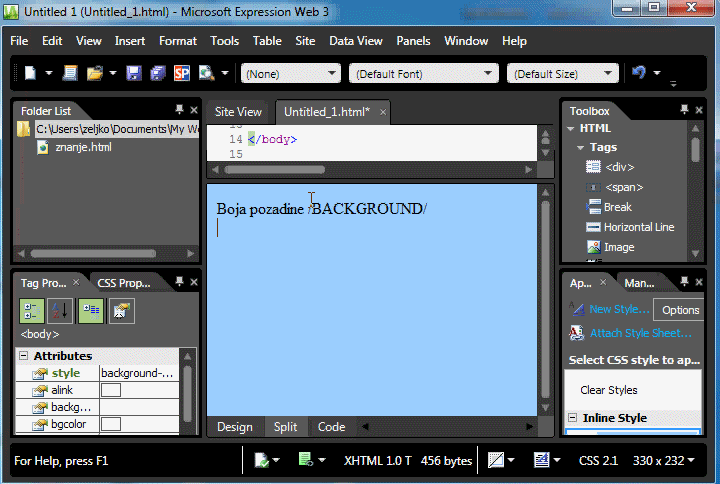This screenshot has width=720, height=484.
Task: Pin the Folder List panel
Action: pos(179,110)
